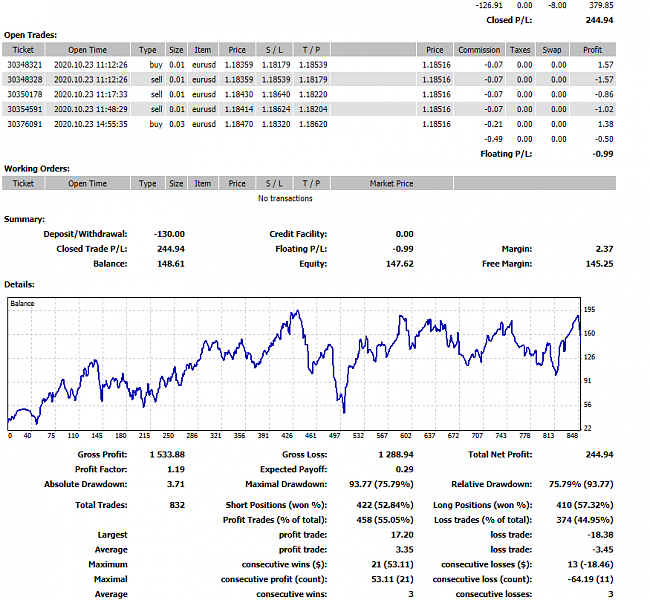Viewport: 650px width, 600px height.
Task: Click the Profit column header
Action: [592, 50]
